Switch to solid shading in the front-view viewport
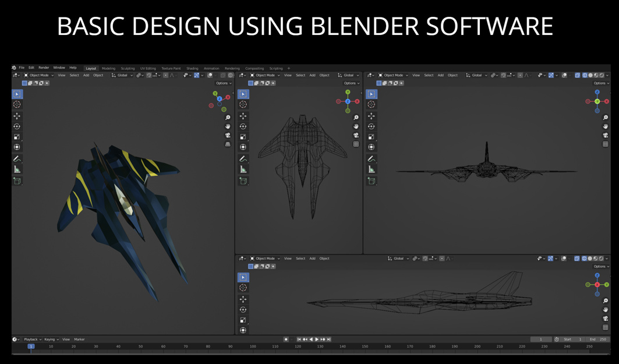619x364 pixels. tap(590, 75)
